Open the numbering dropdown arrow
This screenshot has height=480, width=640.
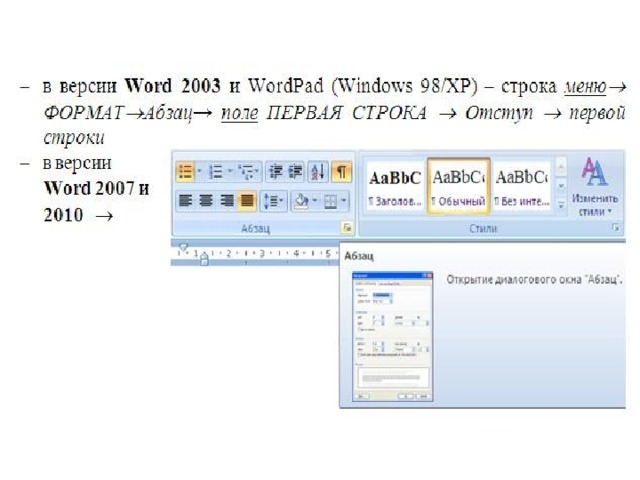point(230,171)
